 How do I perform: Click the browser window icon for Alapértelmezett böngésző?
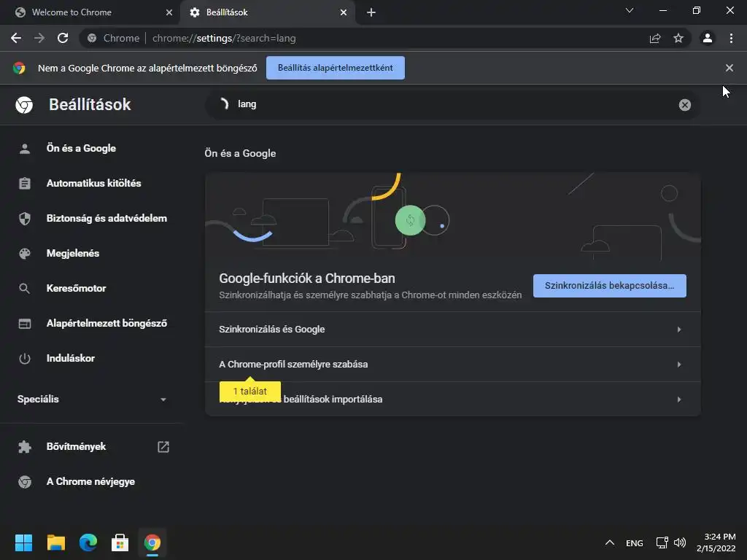25,323
